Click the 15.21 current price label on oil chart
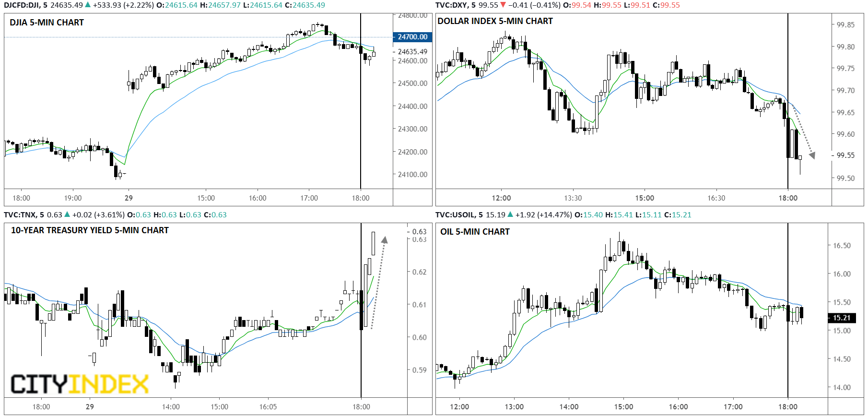This screenshot has width=868, height=417. pyautogui.click(x=842, y=318)
